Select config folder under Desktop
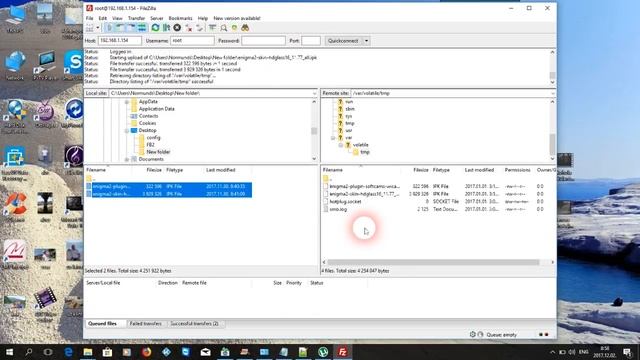Screen dimensions: 640x360 (x=153, y=138)
